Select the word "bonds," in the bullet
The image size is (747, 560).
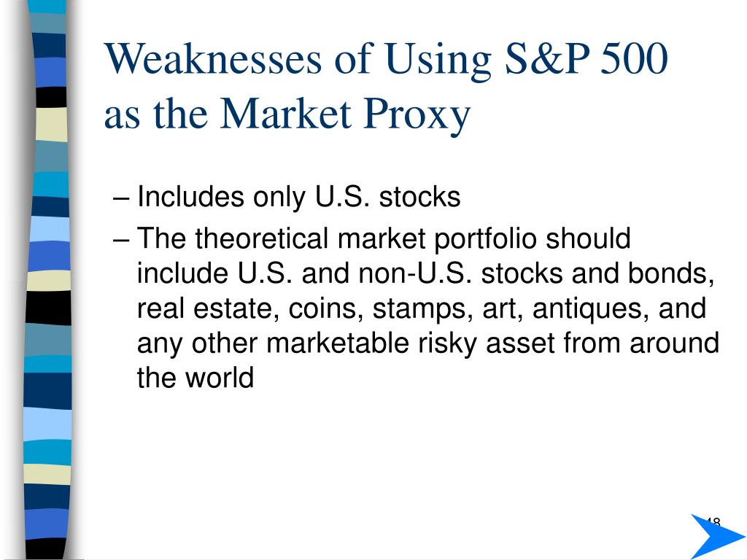pyautogui.click(x=671, y=274)
